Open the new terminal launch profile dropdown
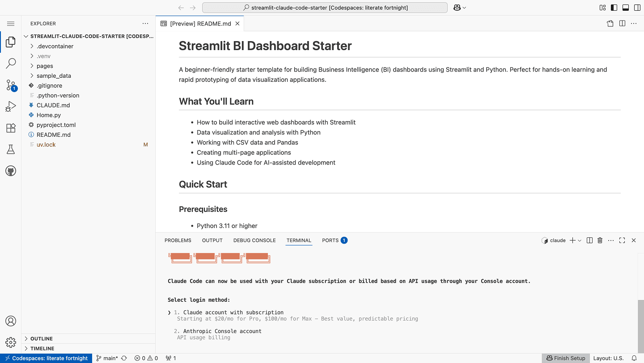The height and width of the screenshot is (363, 644). coord(580,241)
